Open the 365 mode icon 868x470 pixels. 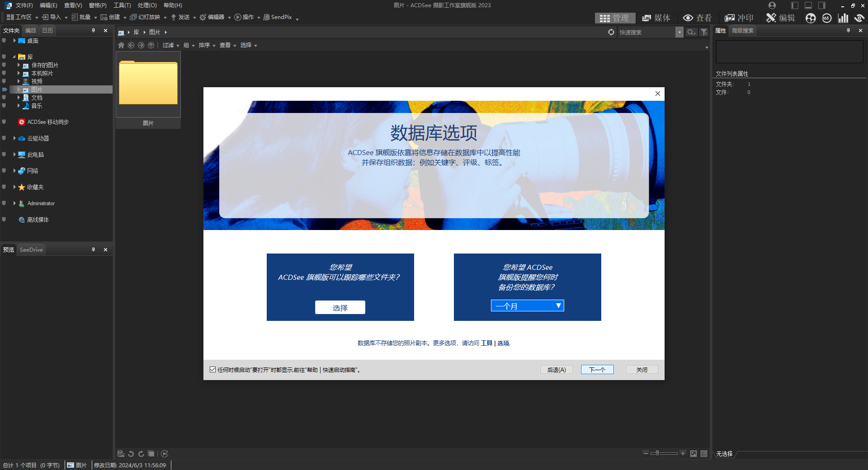827,18
